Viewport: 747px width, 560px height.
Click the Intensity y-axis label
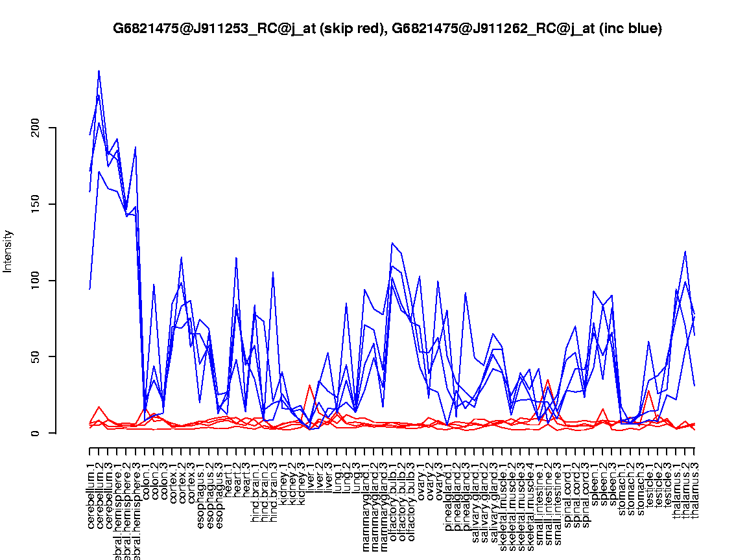point(8,251)
